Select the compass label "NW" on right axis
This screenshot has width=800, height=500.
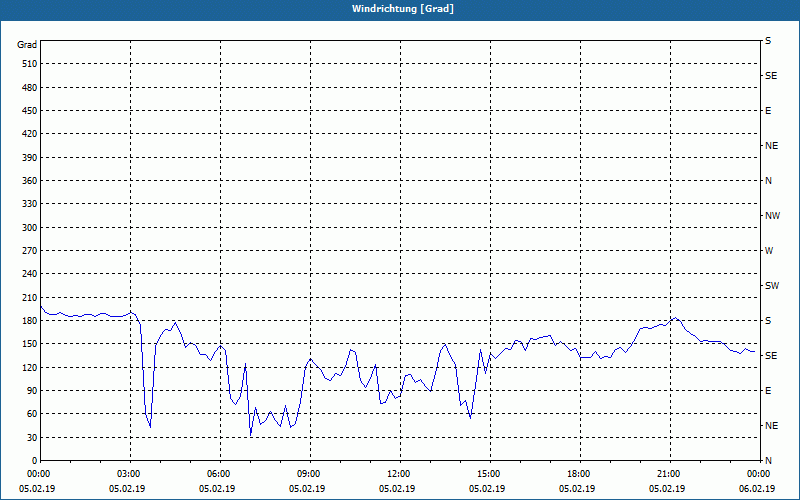[772, 216]
